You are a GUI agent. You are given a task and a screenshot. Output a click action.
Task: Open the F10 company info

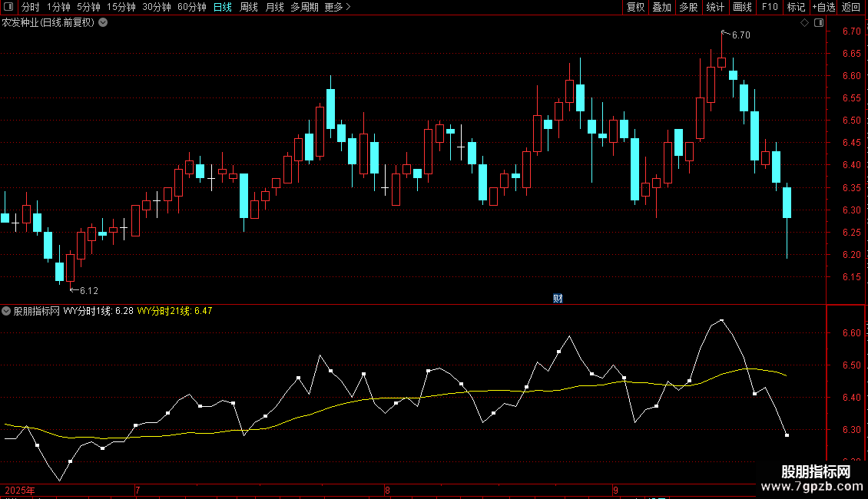770,7
